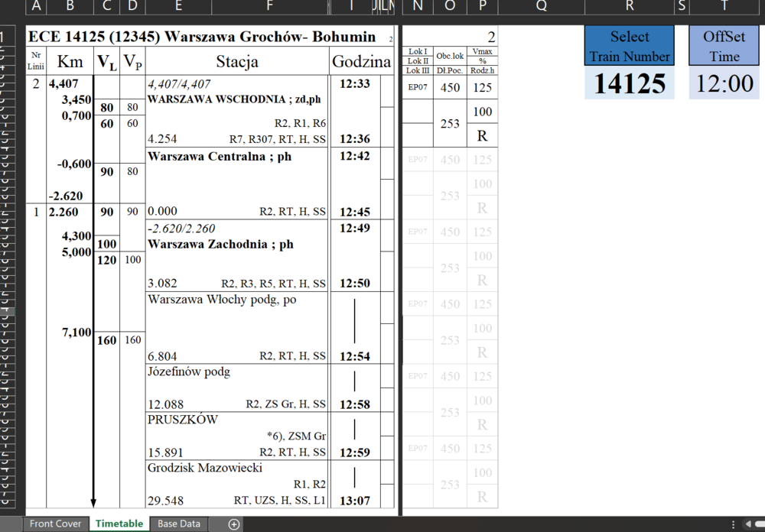Select column Q header
This screenshot has width=765, height=532.
tap(541, 6)
